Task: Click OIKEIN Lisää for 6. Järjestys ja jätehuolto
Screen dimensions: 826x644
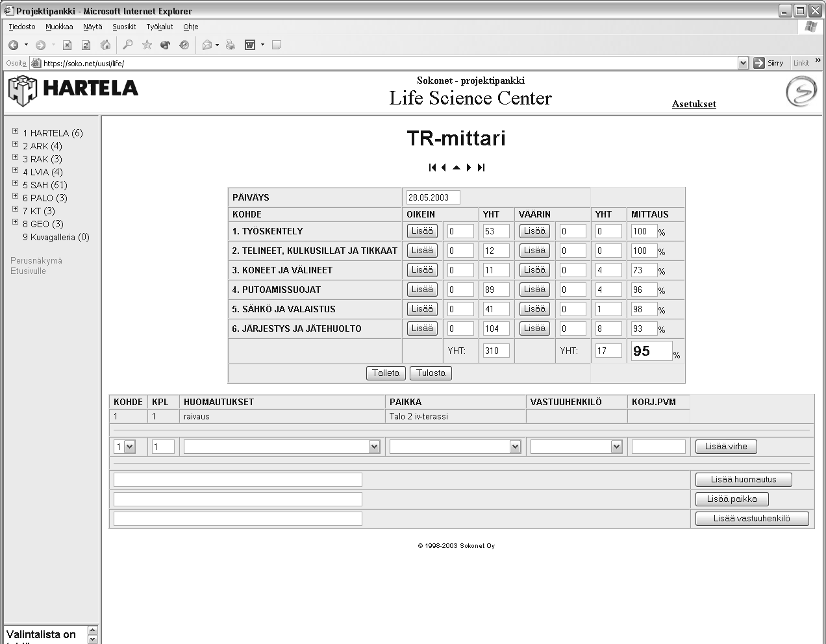Action: [422, 328]
